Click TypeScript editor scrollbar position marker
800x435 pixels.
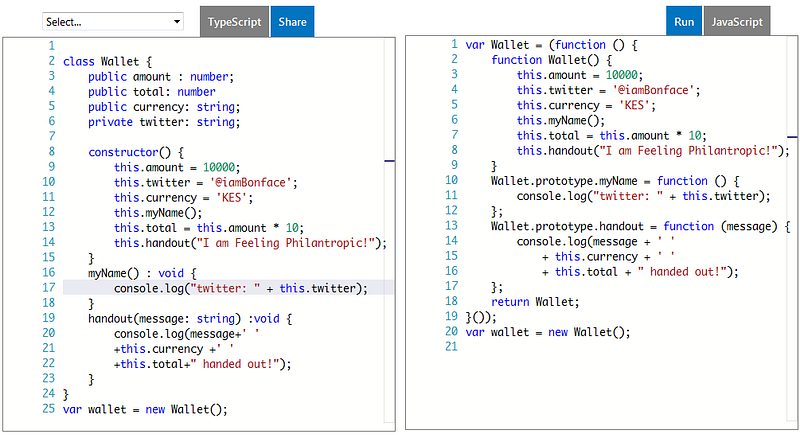click(x=389, y=161)
